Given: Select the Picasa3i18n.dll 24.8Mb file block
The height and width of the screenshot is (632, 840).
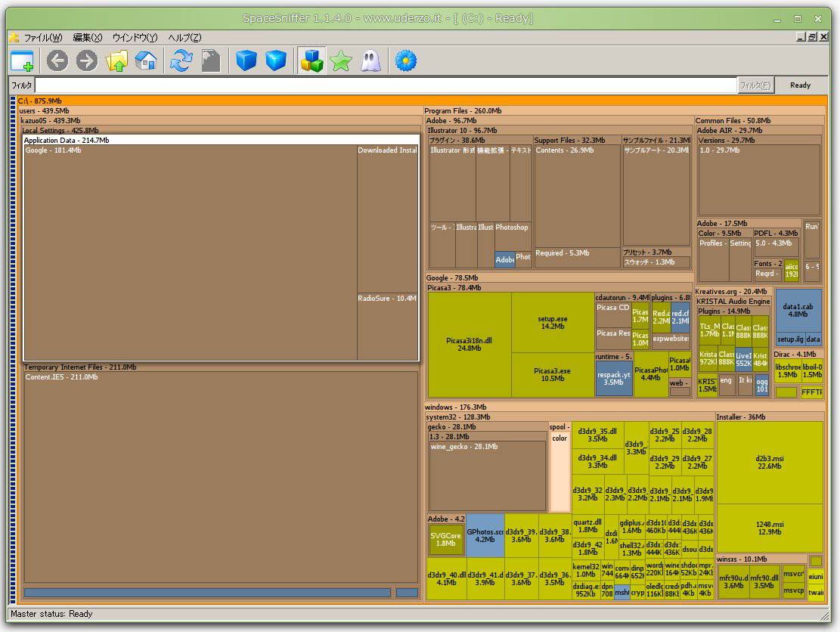Looking at the screenshot, I should click(x=470, y=345).
